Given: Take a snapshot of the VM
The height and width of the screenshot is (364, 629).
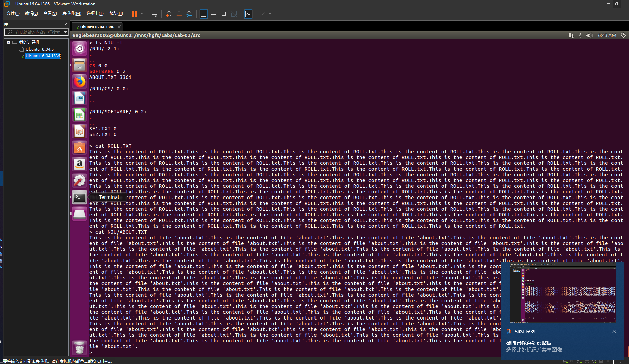Looking at the screenshot, I should 169,14.
